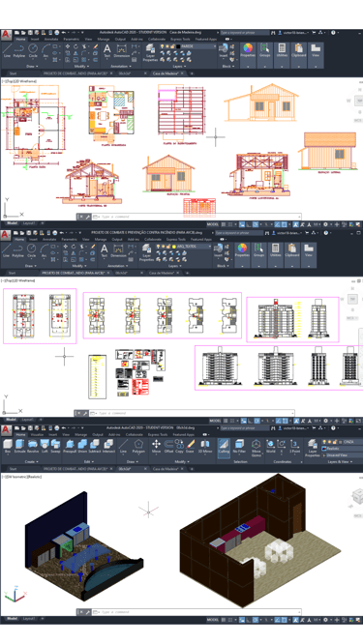
Task: Select the Sweep tool in the 3D window
Action: [x=55, y=446]
